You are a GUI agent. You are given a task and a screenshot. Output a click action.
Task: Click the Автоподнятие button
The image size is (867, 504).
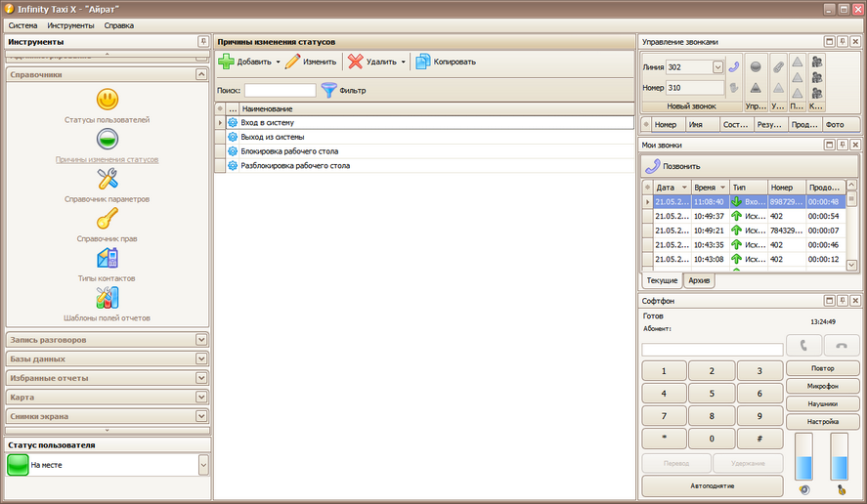click(x=713, y=485)
